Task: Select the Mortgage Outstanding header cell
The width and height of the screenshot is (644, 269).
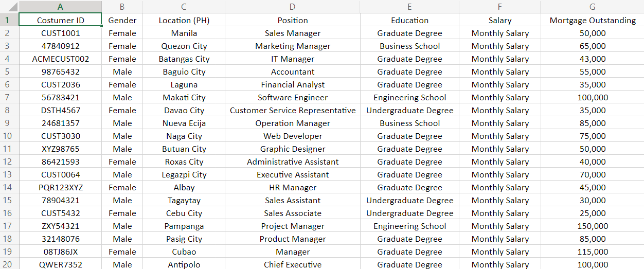Action: coord(593,21)
